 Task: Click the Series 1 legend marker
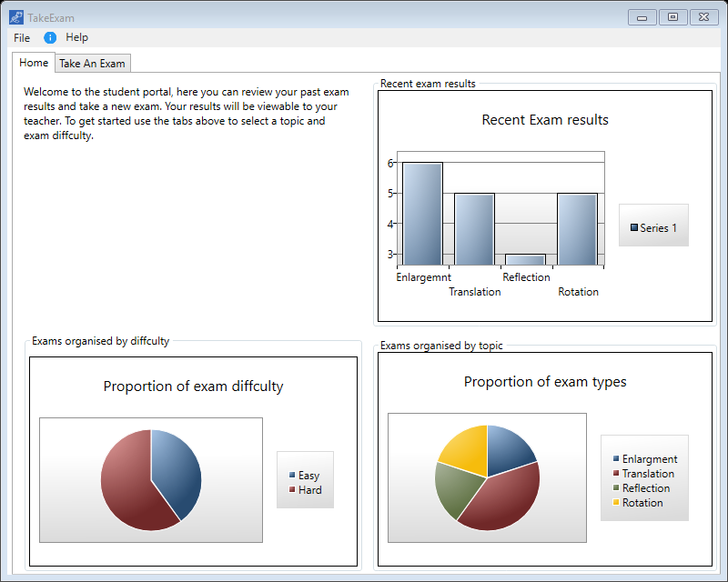[x=634, y=226]
